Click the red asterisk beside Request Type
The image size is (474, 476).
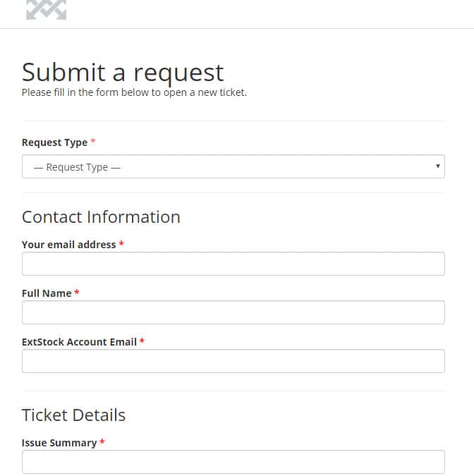(93, 142)
